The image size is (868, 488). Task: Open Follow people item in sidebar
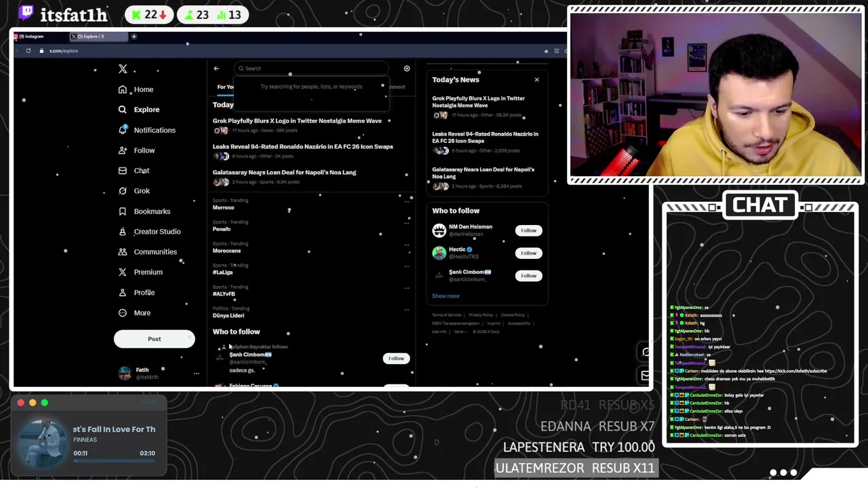(136, 150)
